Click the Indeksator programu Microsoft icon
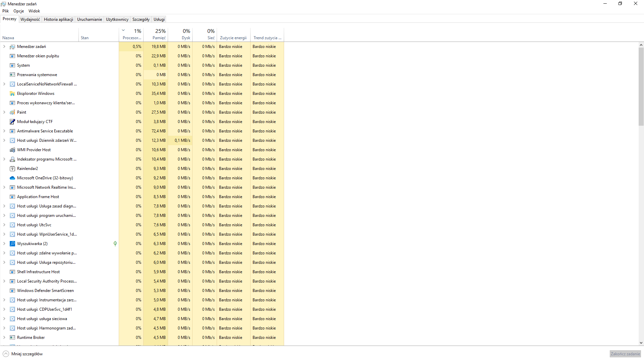The width and height of the screenshot is (644, 362). pos(12,159)
